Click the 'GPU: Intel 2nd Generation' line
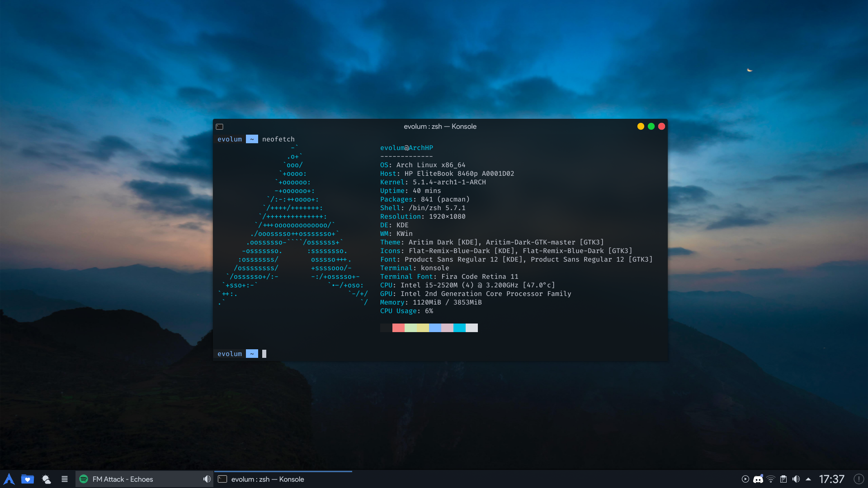Image resolution: width=868 pixels, height=488 pixels. 476,294
